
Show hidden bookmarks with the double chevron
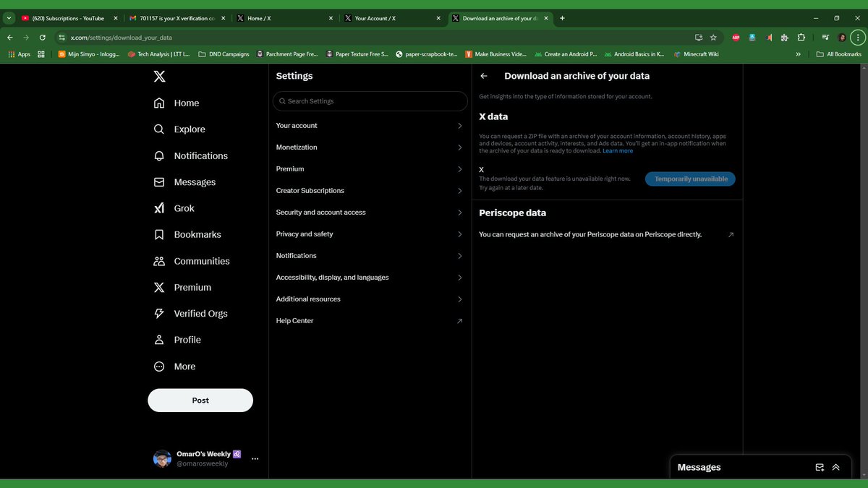click(x=799, y=54)
